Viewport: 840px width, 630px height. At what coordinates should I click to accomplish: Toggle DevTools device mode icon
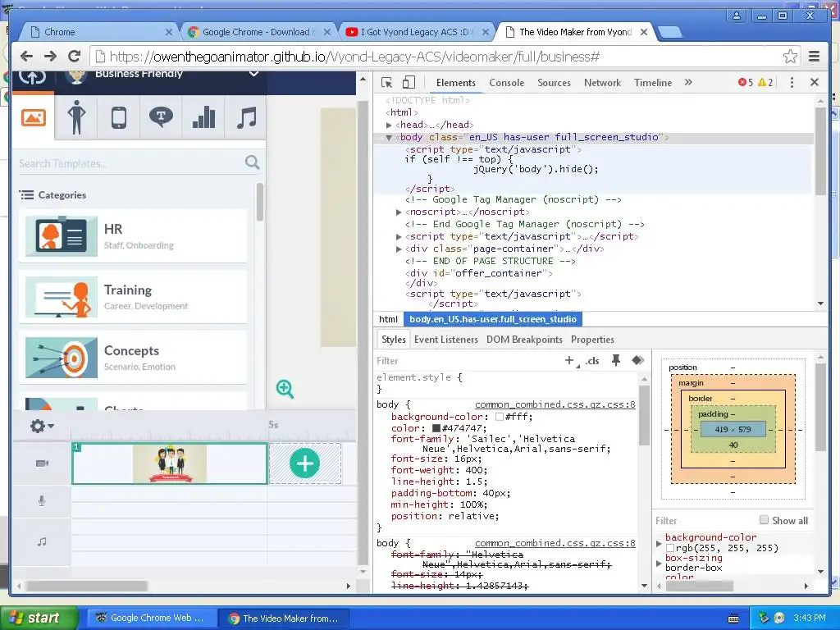pyautogui.click(x=409, y=83)
